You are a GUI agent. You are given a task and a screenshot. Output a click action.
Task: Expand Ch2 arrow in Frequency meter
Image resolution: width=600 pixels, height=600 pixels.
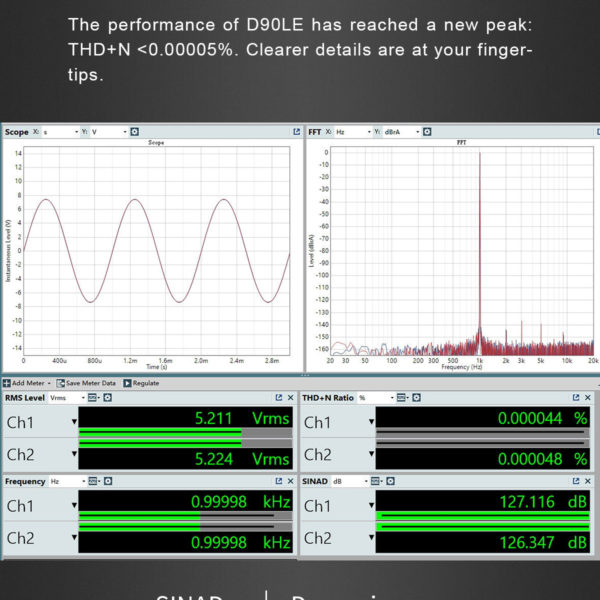pyautogui.click(x=74, y=537)
